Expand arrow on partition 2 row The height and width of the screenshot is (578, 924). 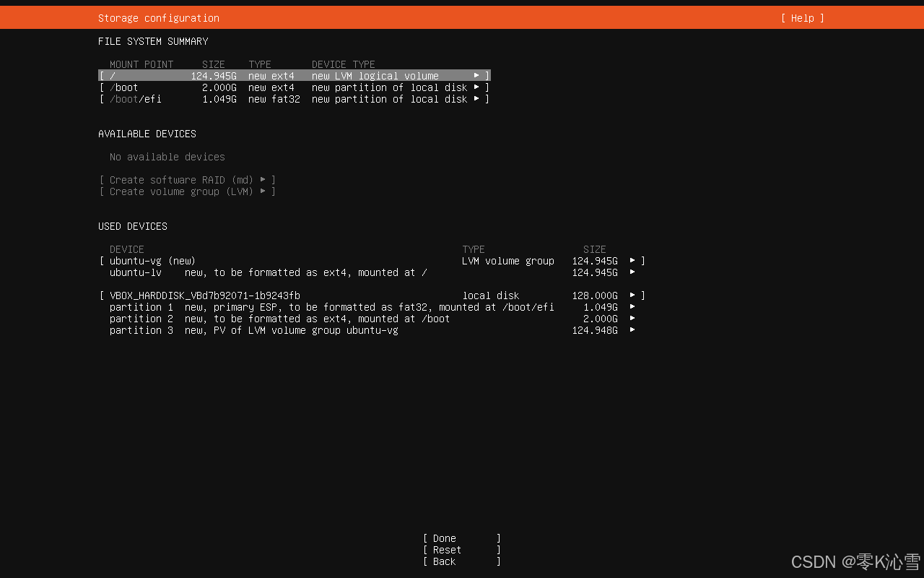(x=632, y=319)
